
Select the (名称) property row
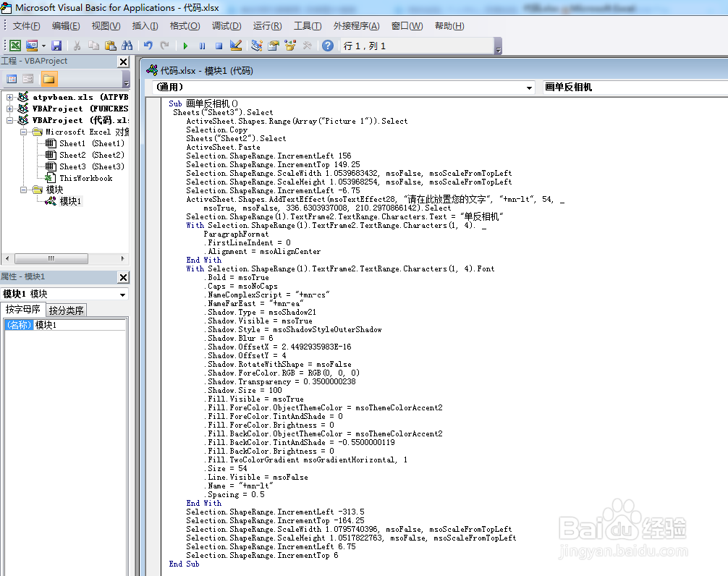point(19,325)
